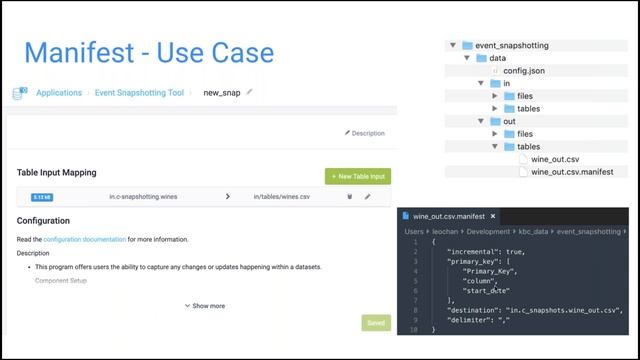Viewport: 640px width, 360px height.
Task: Expand the Show more section
Action: coord(205,306)
